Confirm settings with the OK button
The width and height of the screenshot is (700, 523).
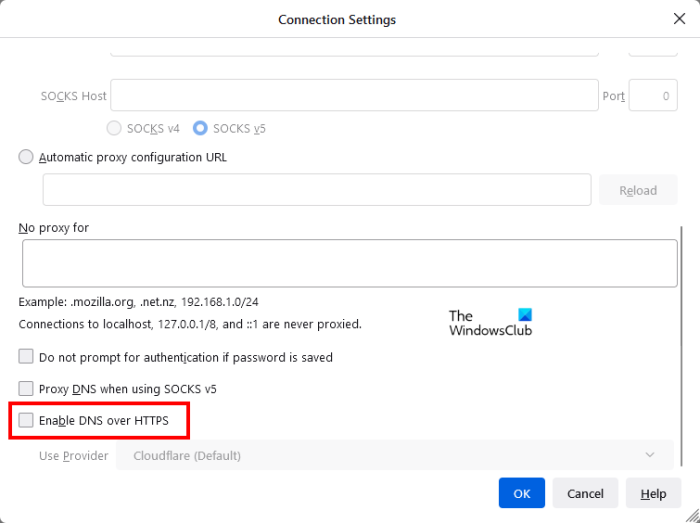click(522, 493)
